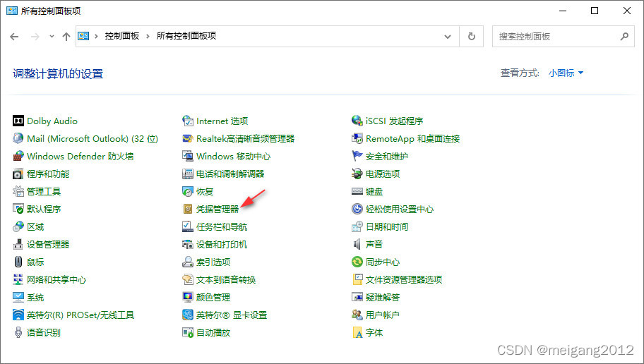The width and height of the screenshot is (644, 364).
Task: Click the Realtek高清晰音频管理器 icon
Action: pyautogui.click(x=188, y=138)
